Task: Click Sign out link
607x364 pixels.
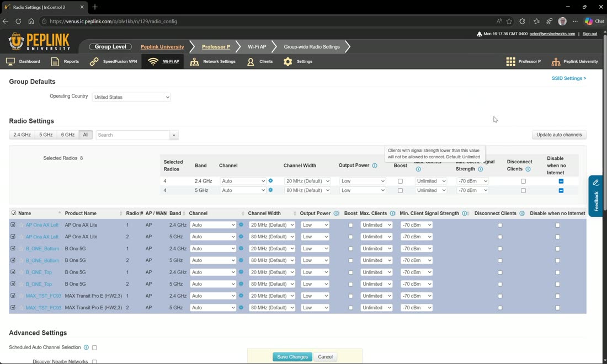Action: [589, 34]
